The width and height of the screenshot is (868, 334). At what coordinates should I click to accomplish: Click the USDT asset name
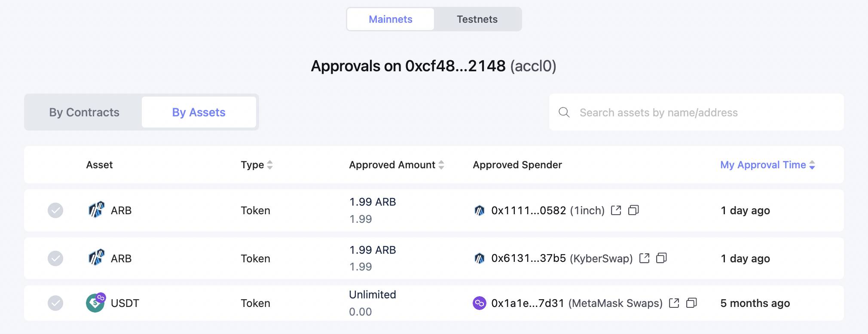point(125,303)
